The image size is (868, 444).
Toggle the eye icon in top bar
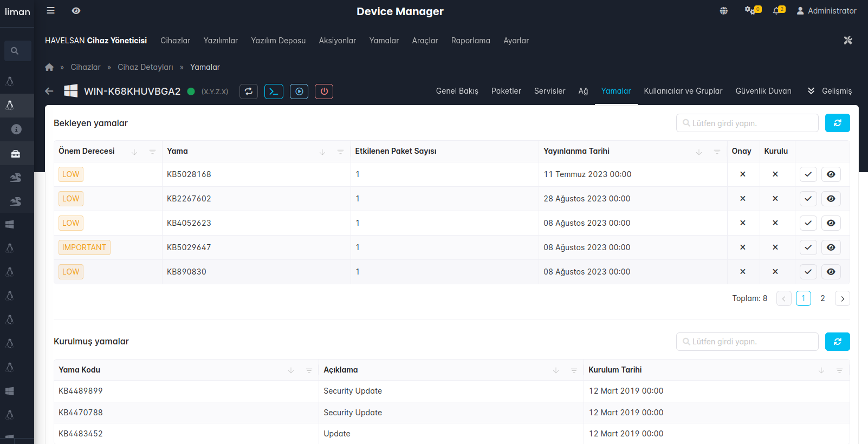(76, 11)
